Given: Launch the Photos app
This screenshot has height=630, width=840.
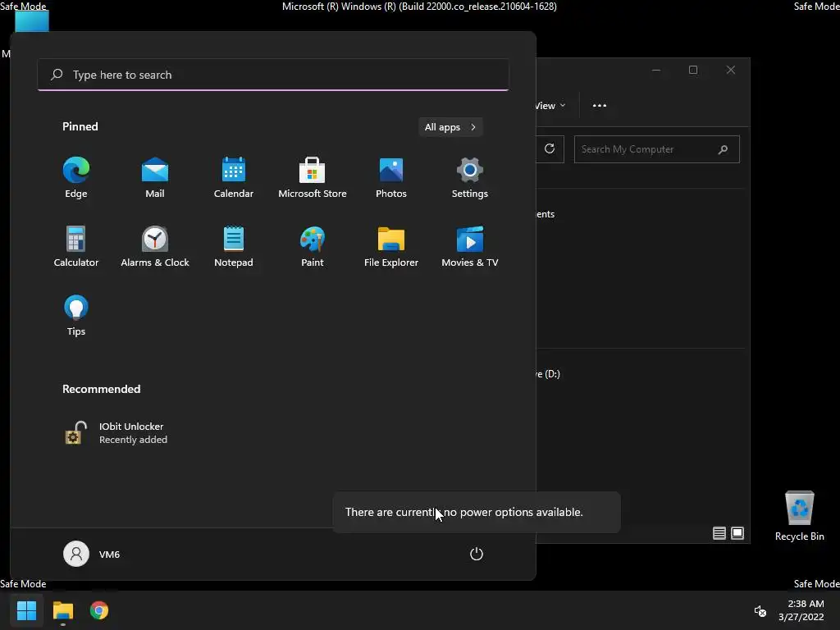Looking at the screenshot, I should pos(391,178).
